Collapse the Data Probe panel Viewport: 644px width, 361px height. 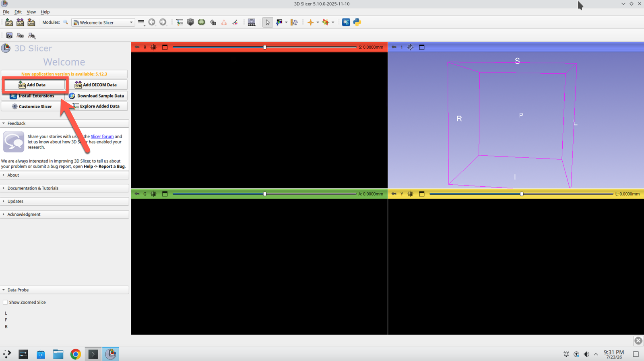(64, 290)
